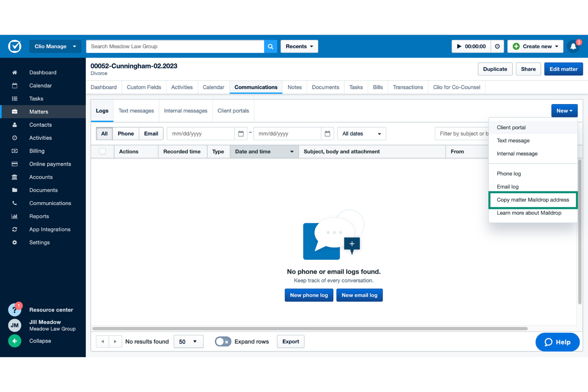Click the Accounts bank icon
Image resolution: width=588 pixels, height=392 pixels.
[15, 177]
